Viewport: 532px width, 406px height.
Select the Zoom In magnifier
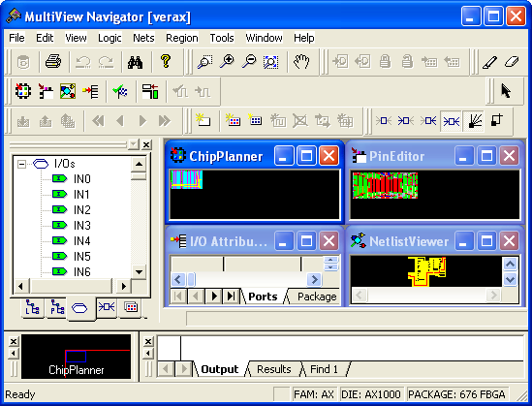point(227,62)
